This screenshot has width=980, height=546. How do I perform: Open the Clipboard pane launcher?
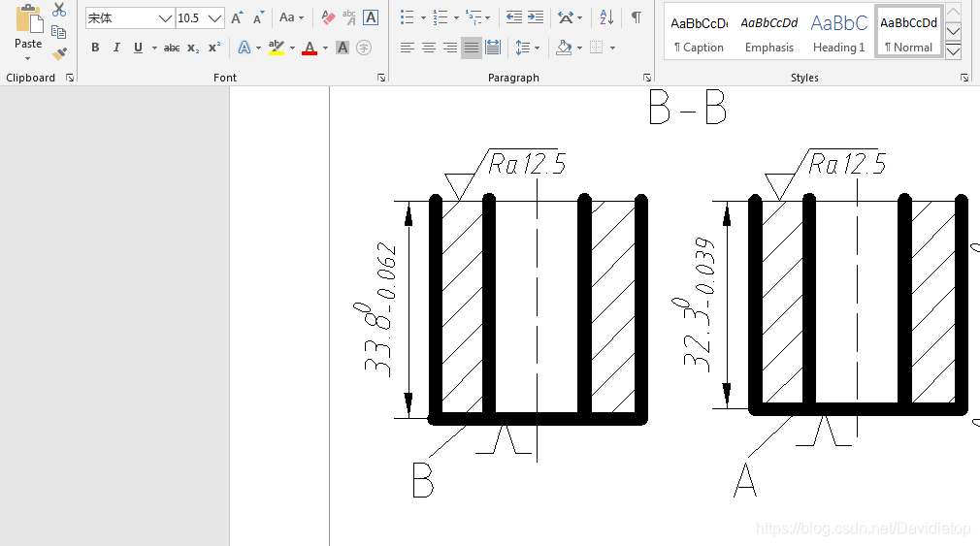pyautogui.click(x=70, y=78)
